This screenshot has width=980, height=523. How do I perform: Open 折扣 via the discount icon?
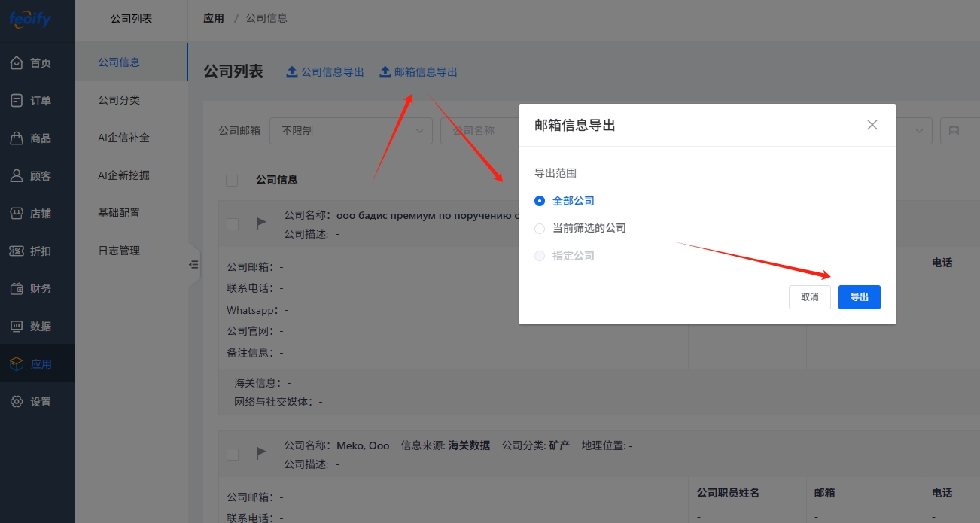[17, 251]
